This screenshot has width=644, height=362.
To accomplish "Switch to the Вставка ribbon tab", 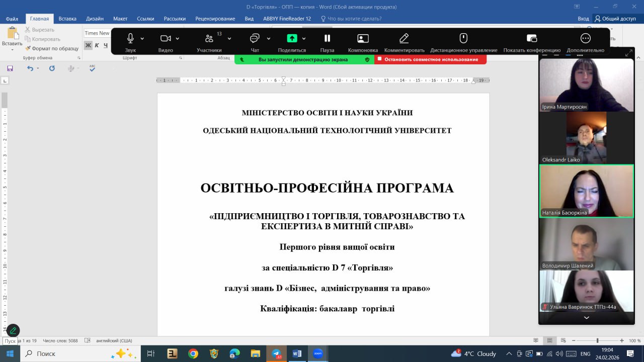I will [x=67, y=19].
